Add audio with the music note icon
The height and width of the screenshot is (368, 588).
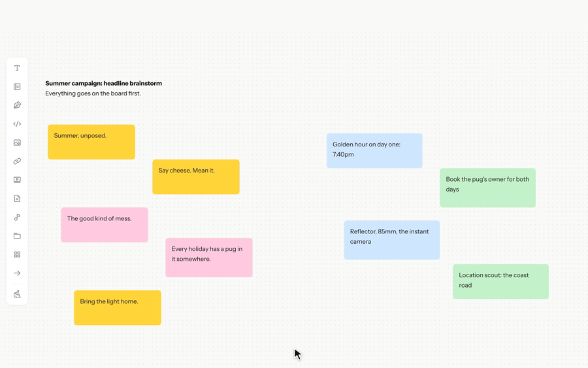[x=17, y=217]
